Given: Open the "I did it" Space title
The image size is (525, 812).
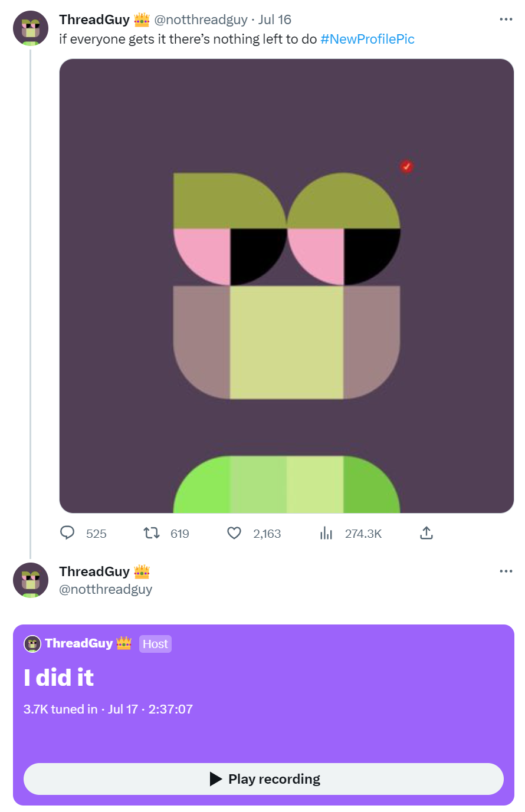Looking at the screenshot, I should (x=59, y=678).
